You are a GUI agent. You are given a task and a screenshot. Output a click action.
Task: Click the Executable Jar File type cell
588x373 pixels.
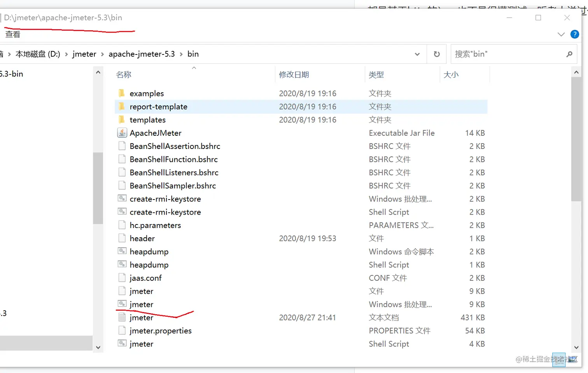[x=402, y=133]
